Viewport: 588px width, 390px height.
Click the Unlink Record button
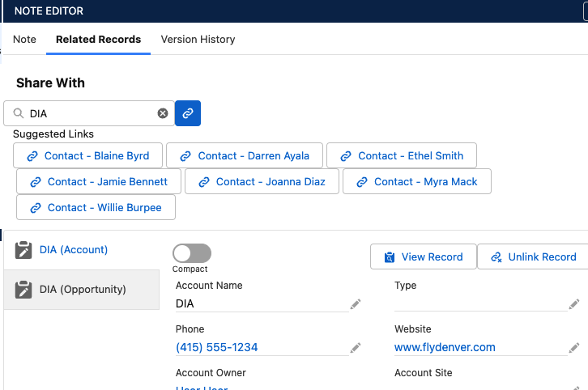533,256
